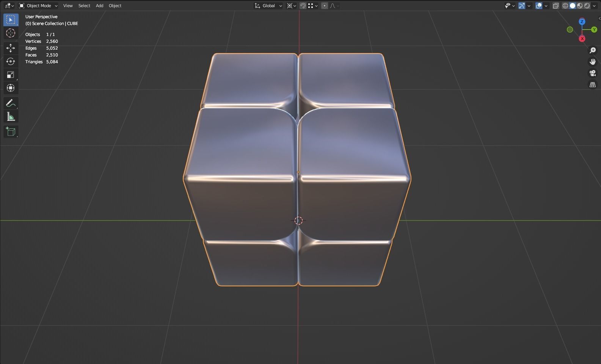601x364 pixels.
Task: Select the Scale tool
Action: 11,75
